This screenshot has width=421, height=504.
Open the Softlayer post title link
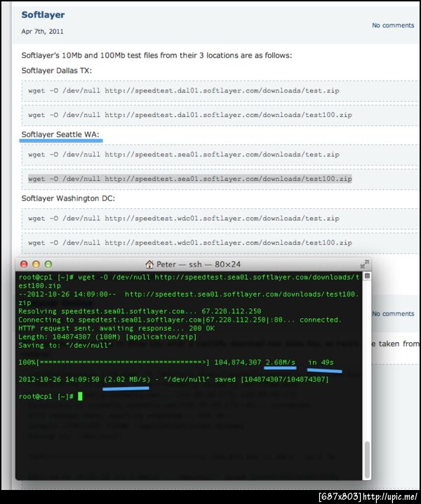pyautogui.click(x=43, y=15)
